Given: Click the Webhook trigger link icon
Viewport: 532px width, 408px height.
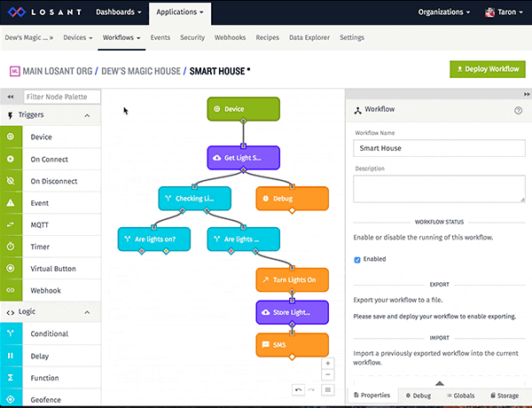Looking at the screenshot, I should click(11, 290).
